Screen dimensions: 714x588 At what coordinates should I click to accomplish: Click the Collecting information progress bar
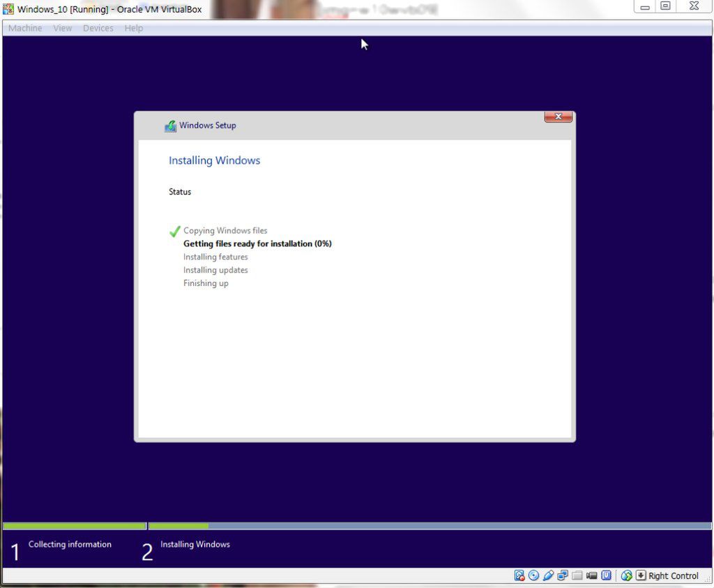pos(75,526)
